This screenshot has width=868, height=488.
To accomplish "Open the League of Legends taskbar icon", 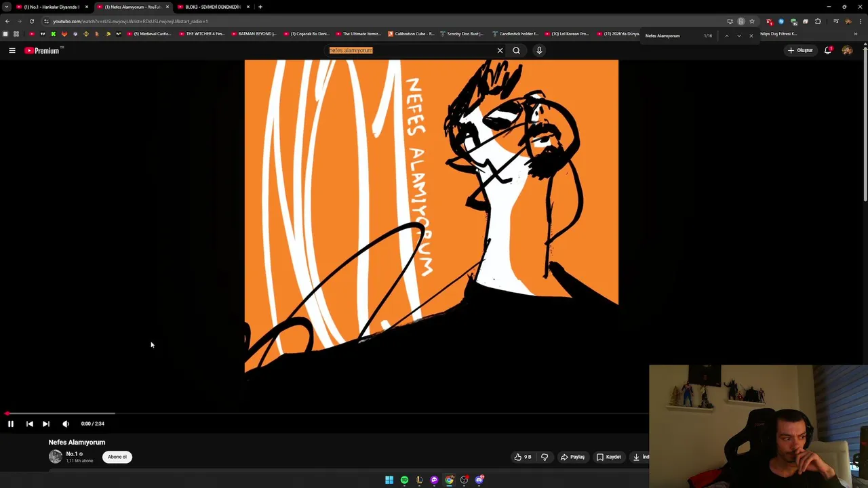I will coord(419,480).
